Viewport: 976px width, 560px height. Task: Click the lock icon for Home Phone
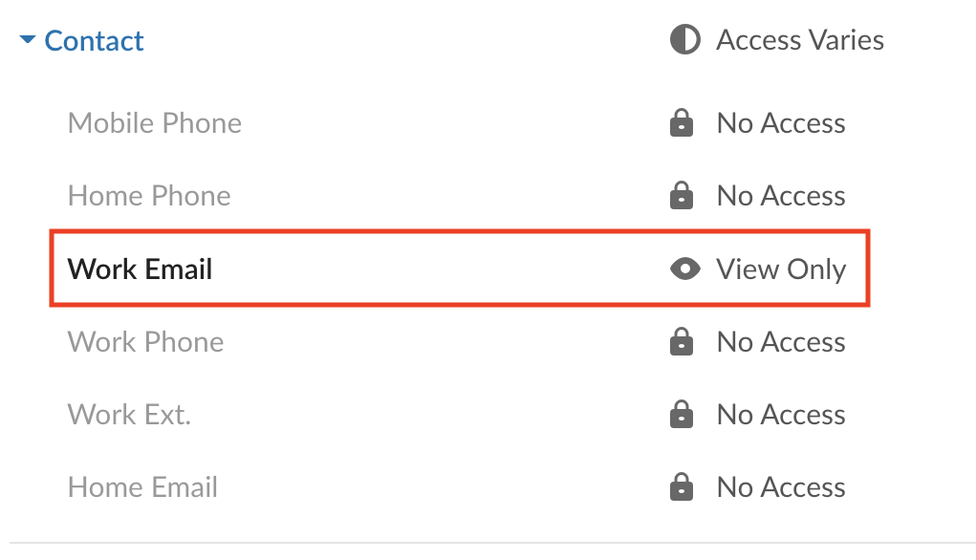[x=682, y=196]
